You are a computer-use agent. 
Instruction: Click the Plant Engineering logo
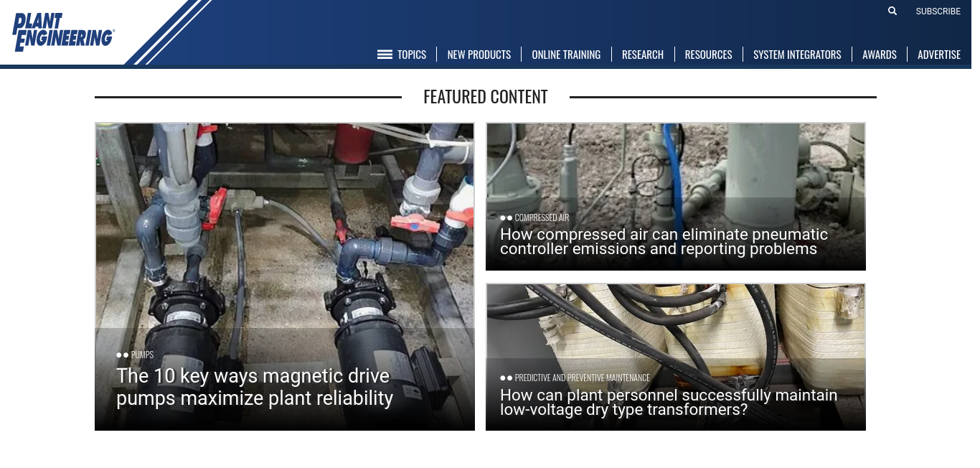[63, 32]
